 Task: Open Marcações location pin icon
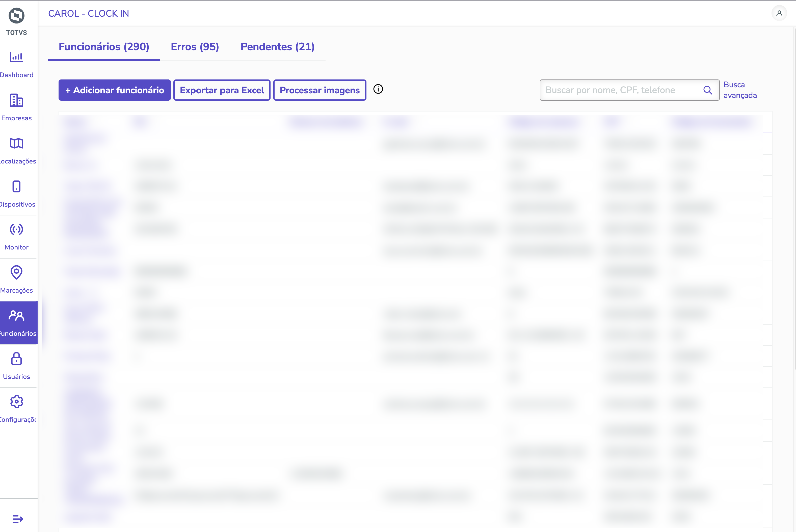16,272
